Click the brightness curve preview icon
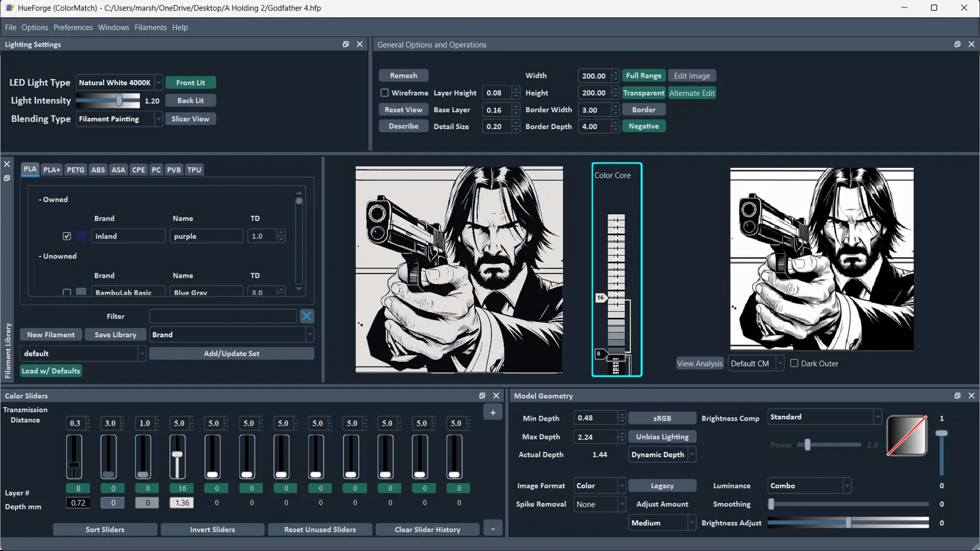980x551 pixels. click(907, 435)
